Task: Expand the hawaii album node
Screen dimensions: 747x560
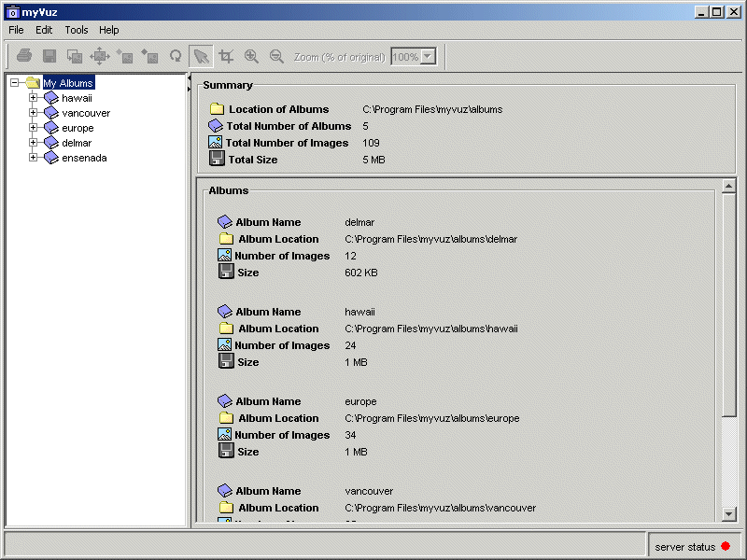Action: point(33,98)
